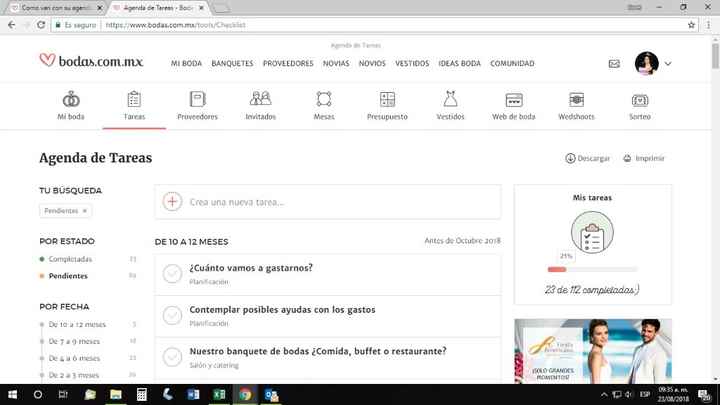The height and width of the screenshot is (405, 720).
Task: Open Calculator from the taskbar
Action: pos(141,394)
